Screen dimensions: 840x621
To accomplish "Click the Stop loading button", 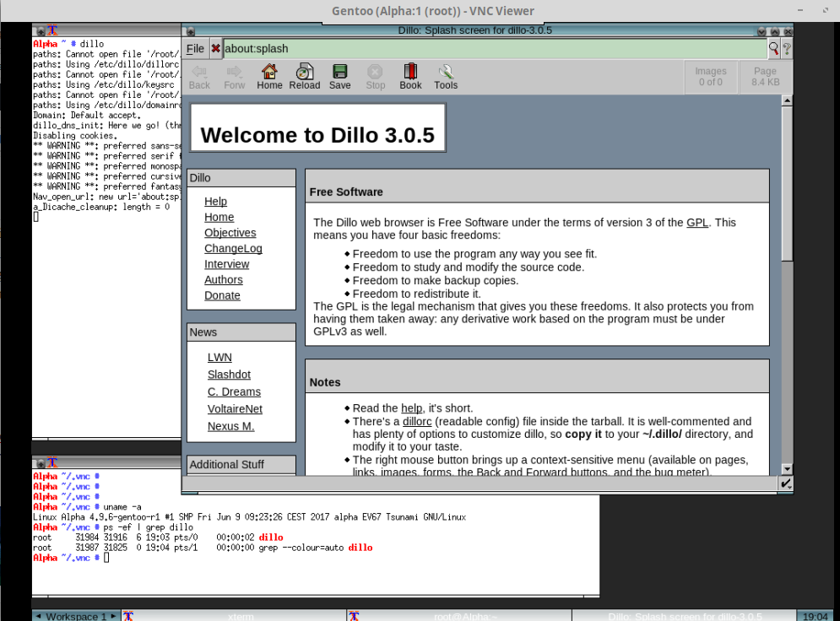I will coord(375,77).
